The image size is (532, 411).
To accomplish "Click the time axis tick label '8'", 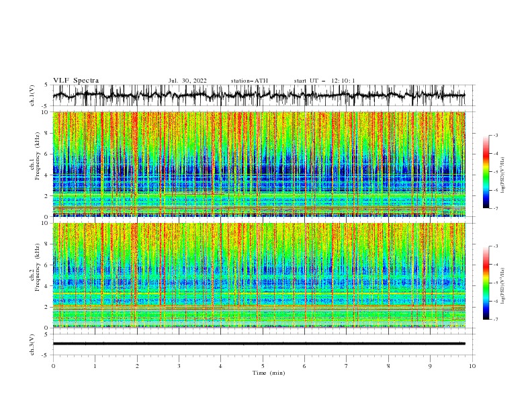I will [388, 366].
